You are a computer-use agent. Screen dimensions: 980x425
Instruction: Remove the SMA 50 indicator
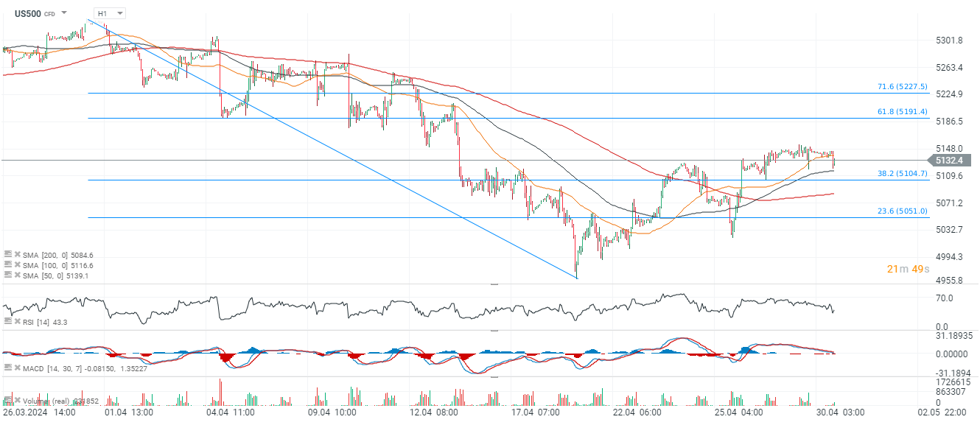click(17, 275)
